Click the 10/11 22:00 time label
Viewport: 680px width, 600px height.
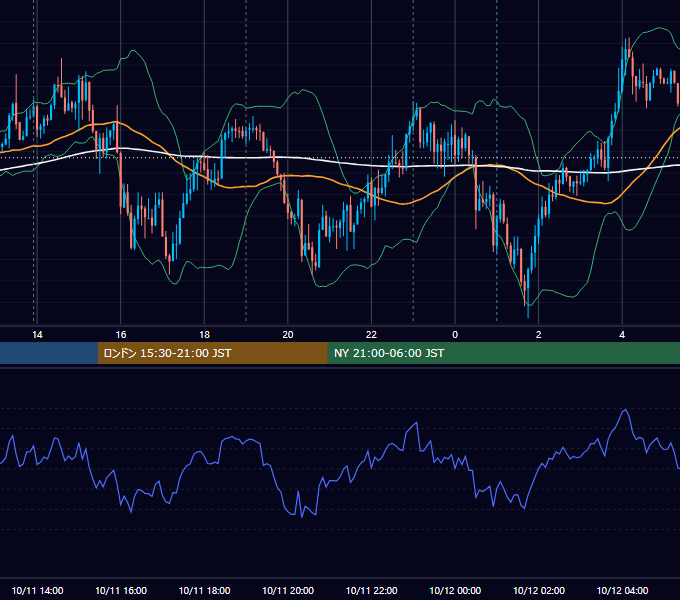[371, 590]
